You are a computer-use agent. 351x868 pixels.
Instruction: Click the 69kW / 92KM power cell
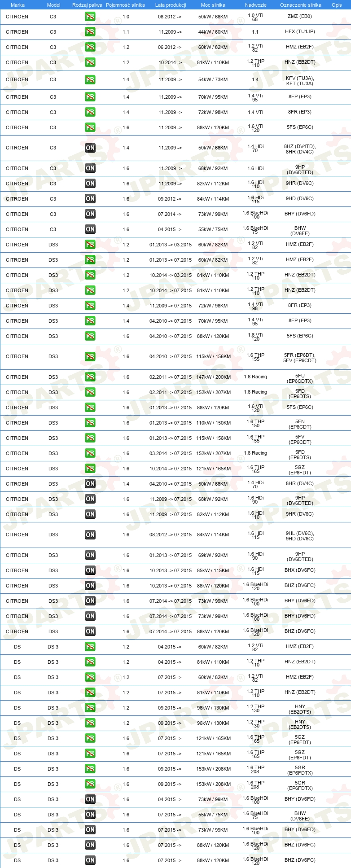[x=213, y=555]
